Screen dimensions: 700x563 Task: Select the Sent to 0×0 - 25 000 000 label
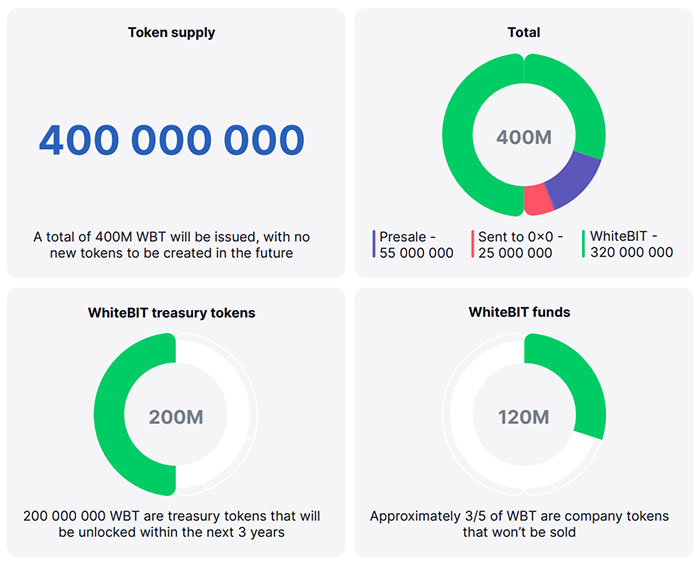click(x=520, y=244)
